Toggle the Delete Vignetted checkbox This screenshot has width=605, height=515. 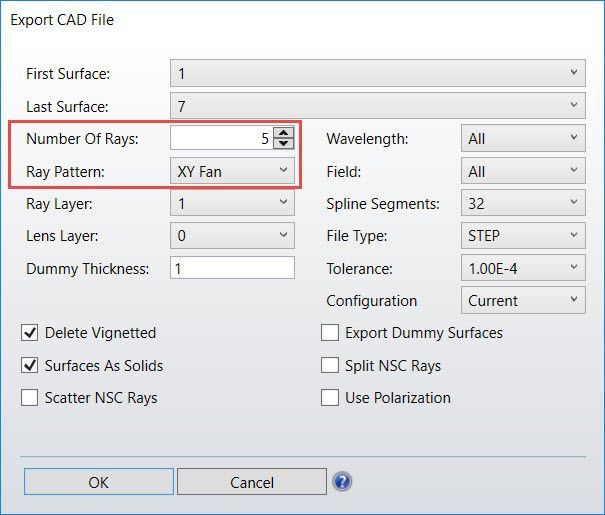tap(30, 333)
